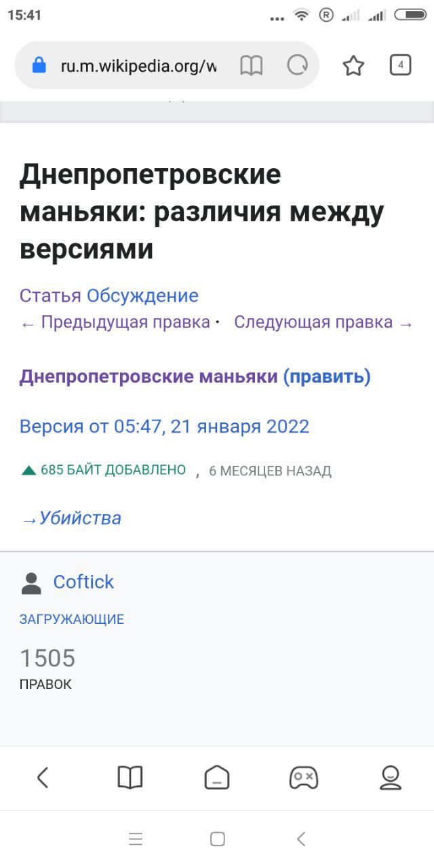Tap the browser home icon
Viewport: 434px width, 868px height.
217,777
